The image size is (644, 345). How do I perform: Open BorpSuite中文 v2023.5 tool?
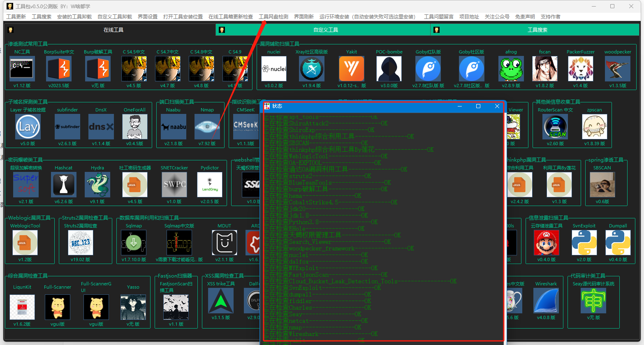tap(59, 69)
